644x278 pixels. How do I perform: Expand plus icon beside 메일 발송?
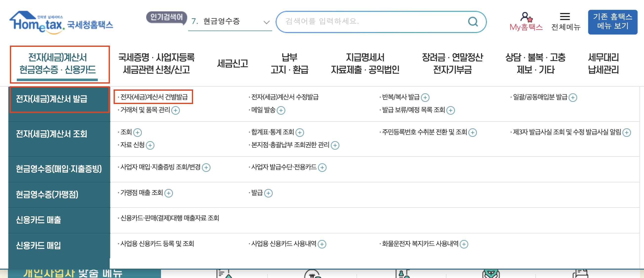(281, 110)
